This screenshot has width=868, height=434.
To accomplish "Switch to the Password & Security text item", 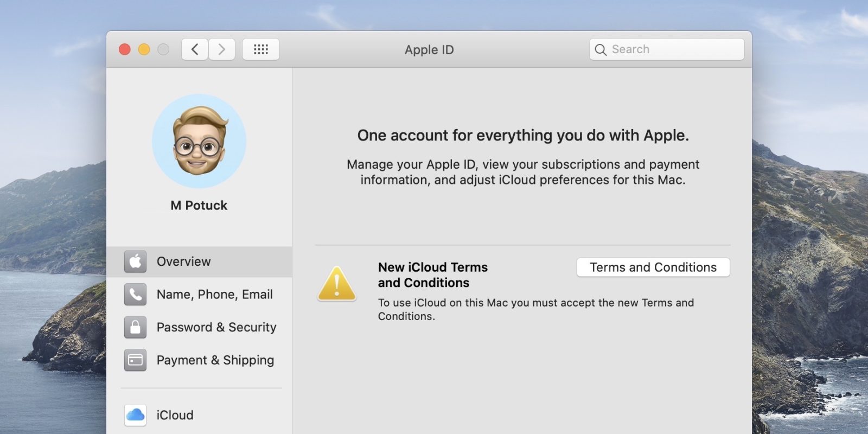I will [216, 327].
